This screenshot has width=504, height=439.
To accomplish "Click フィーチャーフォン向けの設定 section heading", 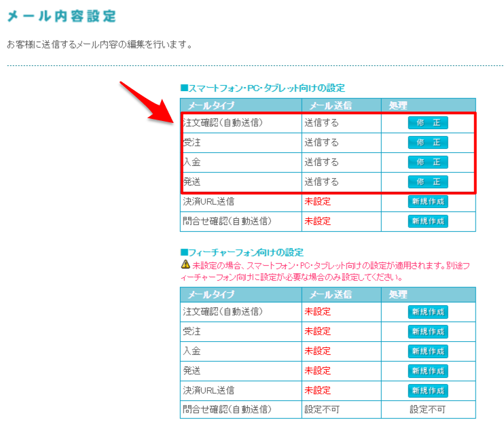I will click(242, 253).
